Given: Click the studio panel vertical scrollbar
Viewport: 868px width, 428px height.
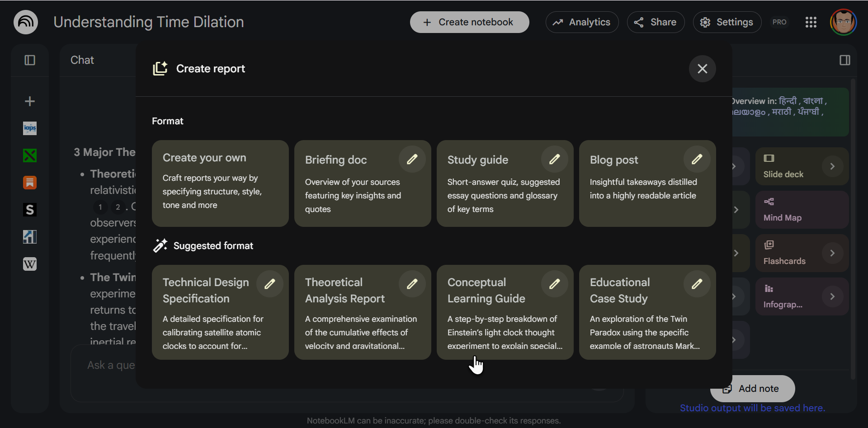Looking at the screenshot, I should (x=853, y=228).
